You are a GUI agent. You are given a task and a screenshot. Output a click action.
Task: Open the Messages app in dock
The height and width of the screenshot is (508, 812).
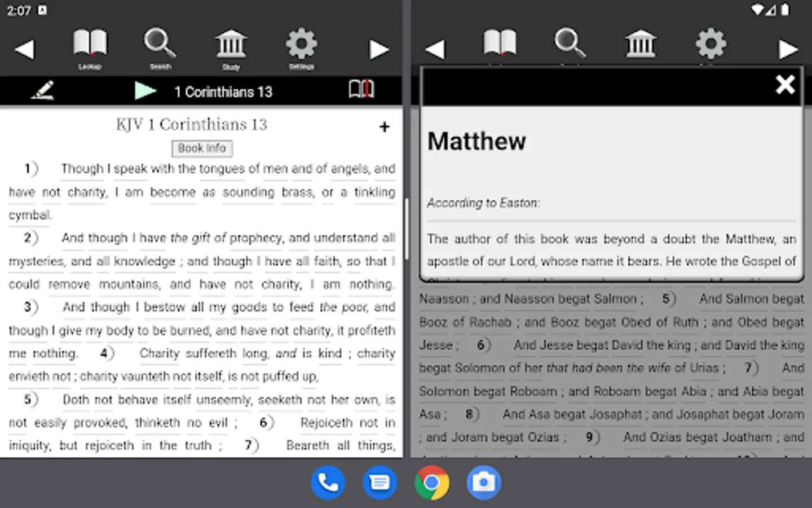coord(379,483)
